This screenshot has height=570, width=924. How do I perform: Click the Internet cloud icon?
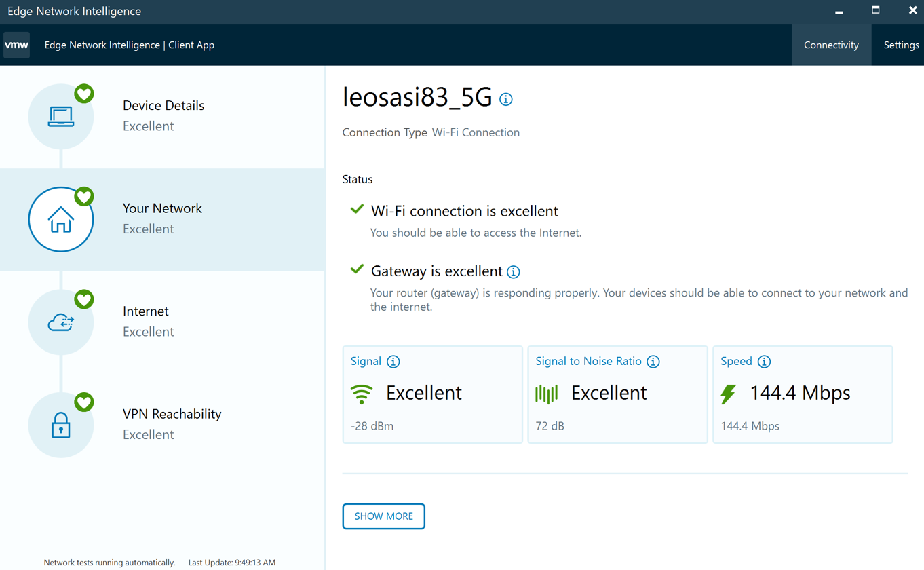pos(61,322)
